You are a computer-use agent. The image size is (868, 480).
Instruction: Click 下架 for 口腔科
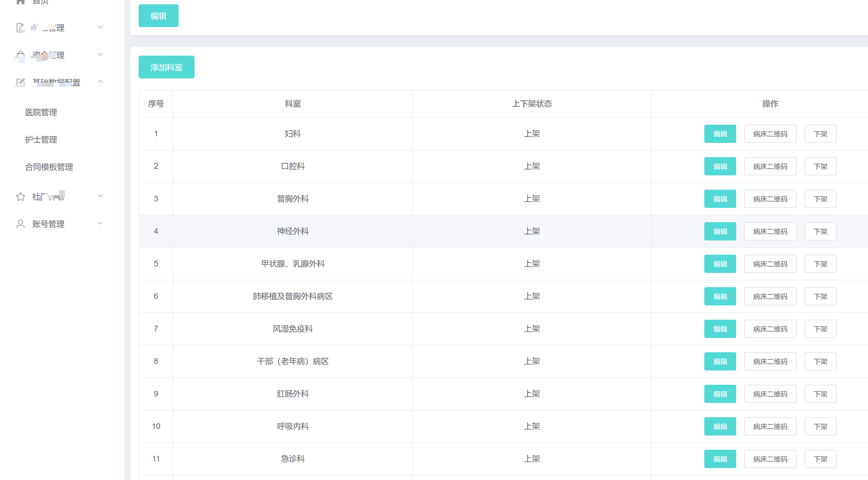click(x=820, y=166)
